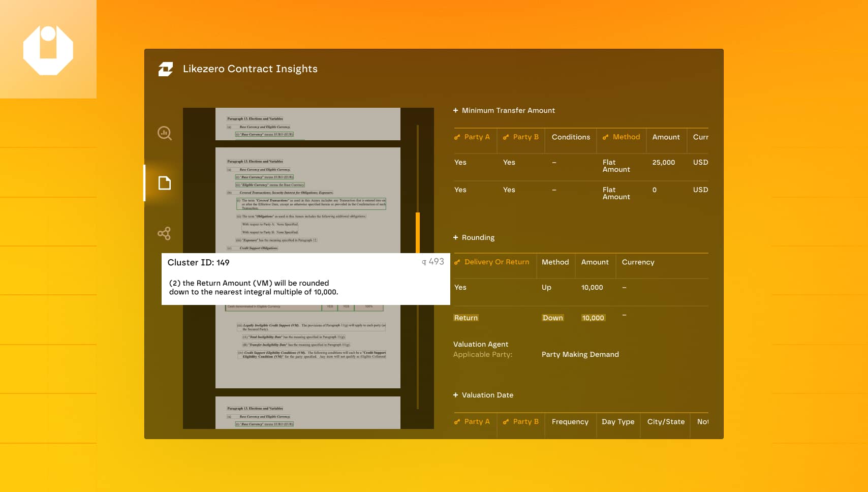Click the 10,000 amount in the Up row
868x492 pixels.
pos(592,288)
